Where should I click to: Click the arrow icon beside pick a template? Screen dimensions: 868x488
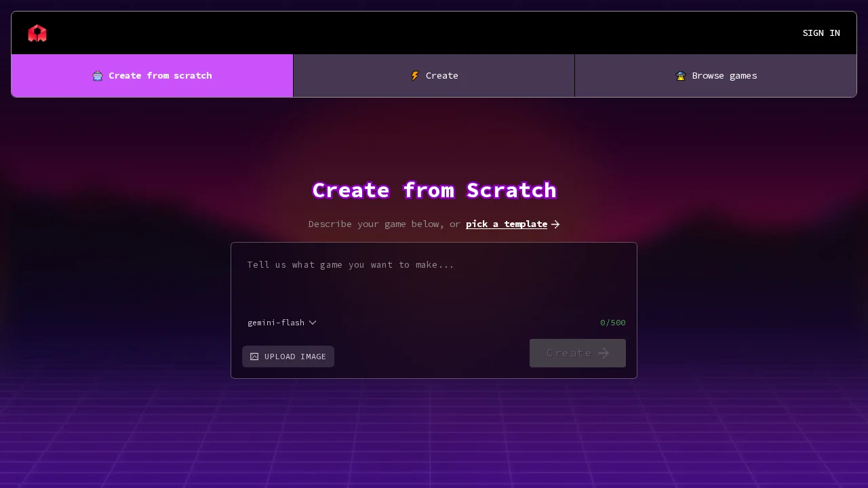pyautogui.click(x=555, y=224)
